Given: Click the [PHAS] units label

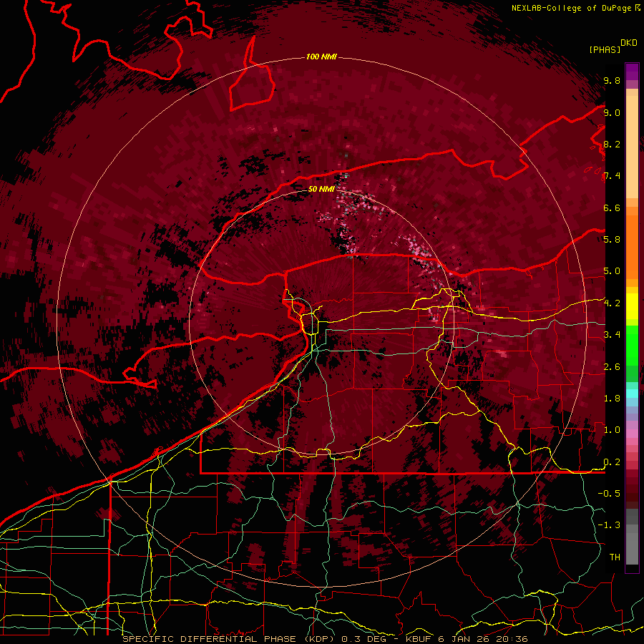Looking at the screenshot, I should [605, 49].
